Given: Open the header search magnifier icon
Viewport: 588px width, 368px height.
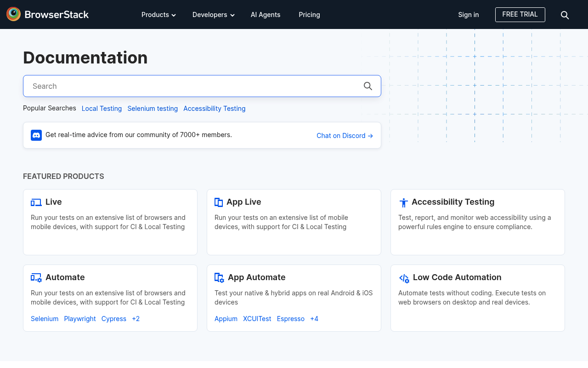Looking at the screenshot, I should click(x=565, y=15).
